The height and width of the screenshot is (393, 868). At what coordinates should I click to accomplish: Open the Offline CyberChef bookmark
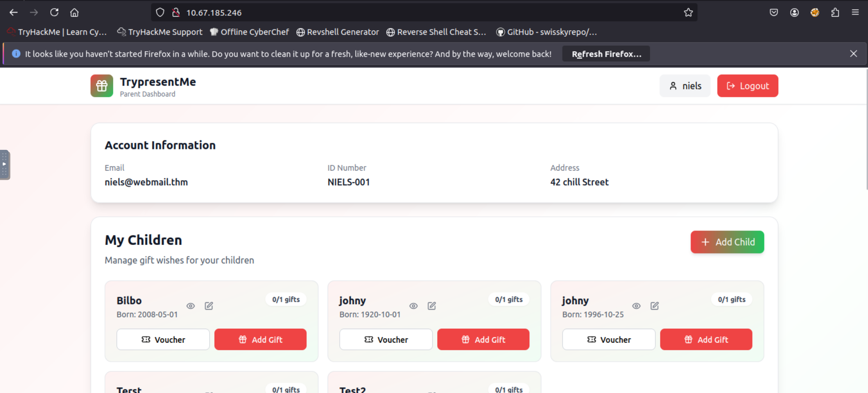click(249, 32)
